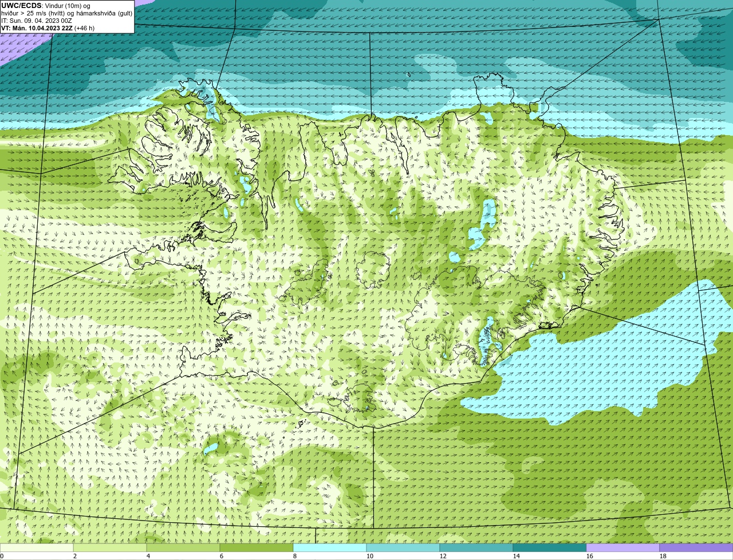Click the dark teal 14–16 m/s legend swatch
Image resolution: width=733 pixels, height=560 pixels.
(x=550, y=547)
